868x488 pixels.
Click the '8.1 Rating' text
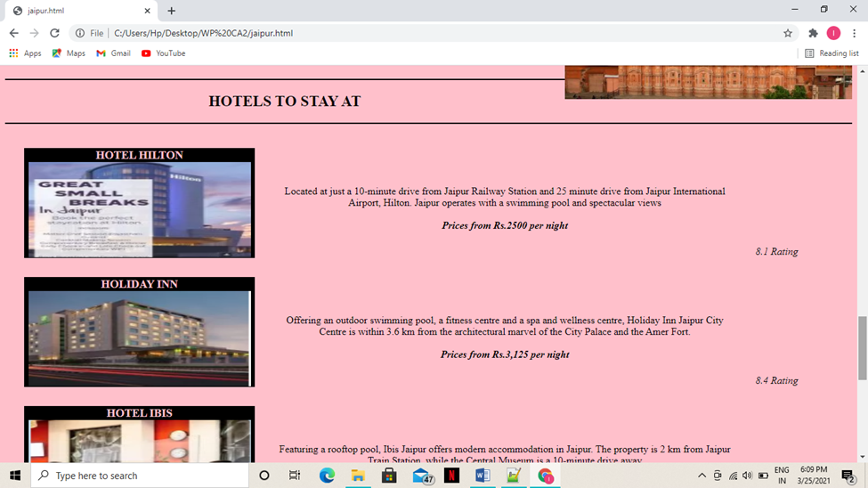click(x=776, y=251)
